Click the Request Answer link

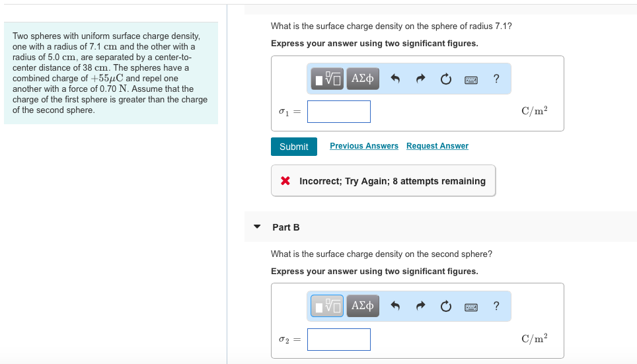437,146
